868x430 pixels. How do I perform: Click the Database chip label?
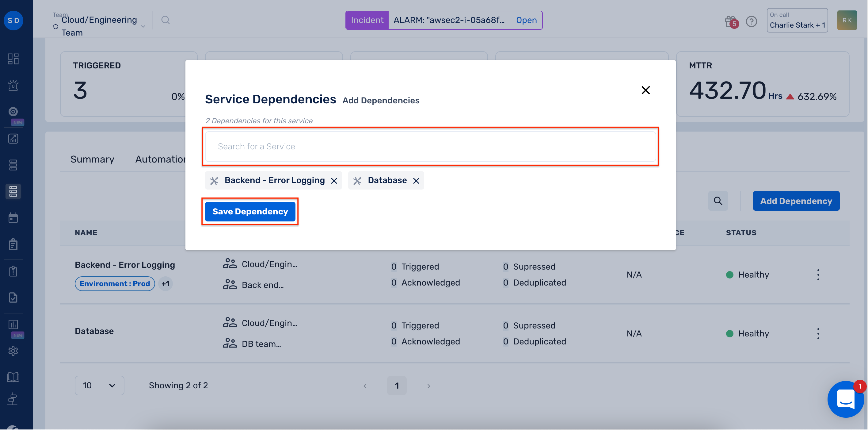point(387,180)
